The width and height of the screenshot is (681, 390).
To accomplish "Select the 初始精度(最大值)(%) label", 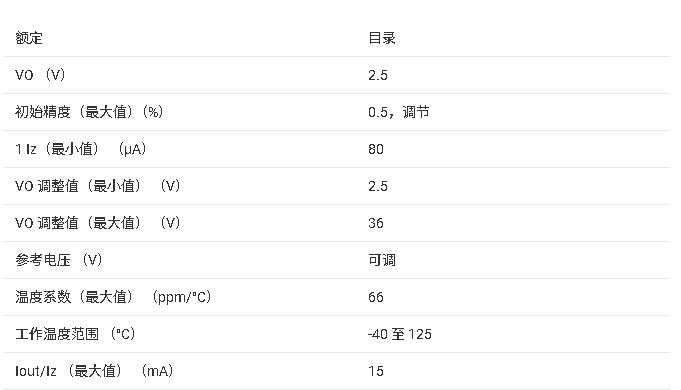I will click(x=89, y=112).
